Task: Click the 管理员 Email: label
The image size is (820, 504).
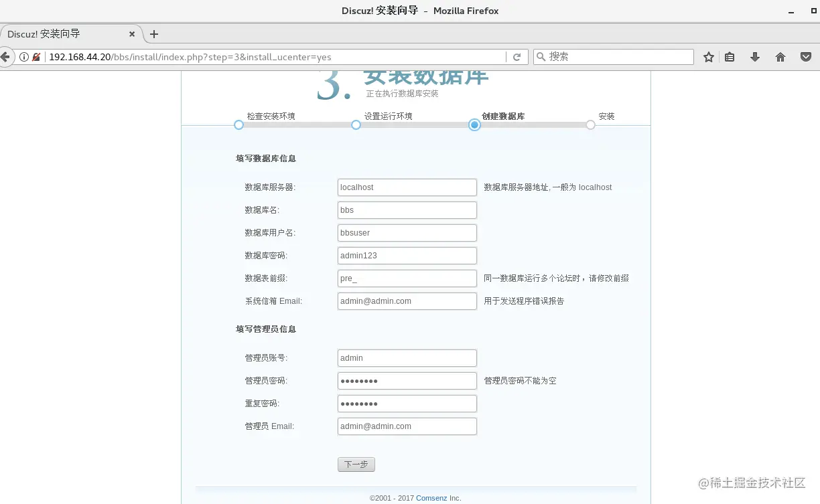Action: (x=269, y=426)
